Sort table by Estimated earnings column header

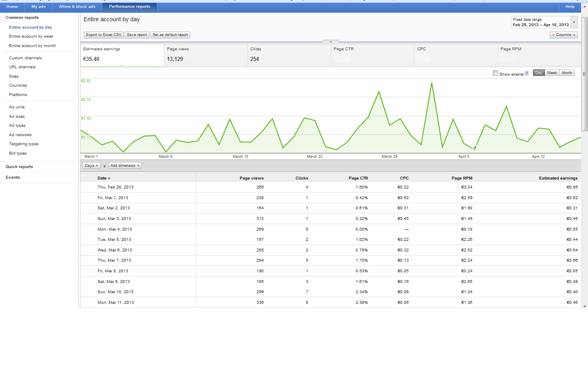click(558, 178)
